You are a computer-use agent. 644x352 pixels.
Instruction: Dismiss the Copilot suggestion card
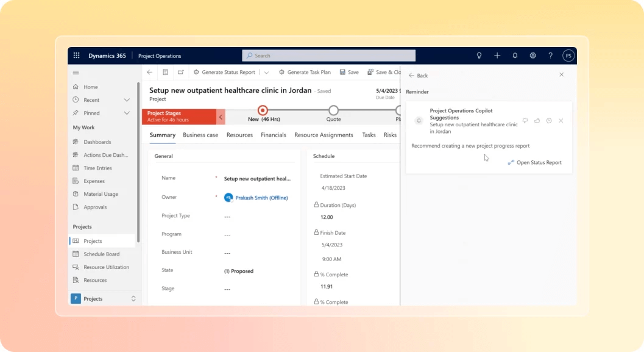point(561,121)
